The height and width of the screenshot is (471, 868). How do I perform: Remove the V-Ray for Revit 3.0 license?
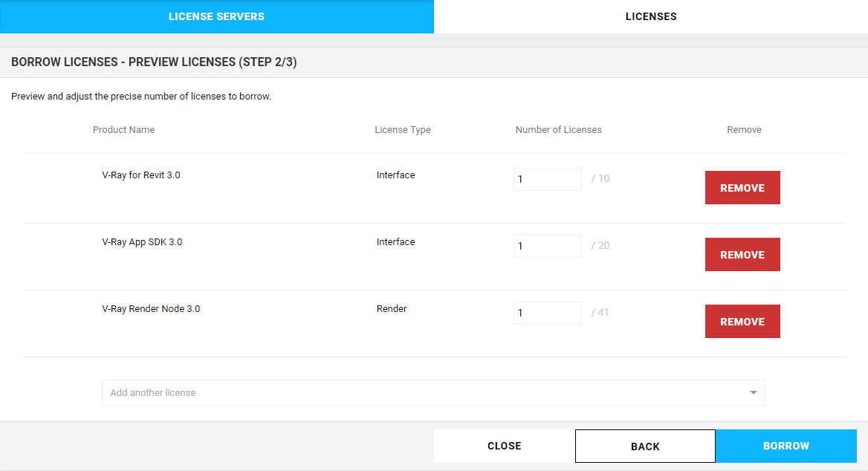[742, 188]
